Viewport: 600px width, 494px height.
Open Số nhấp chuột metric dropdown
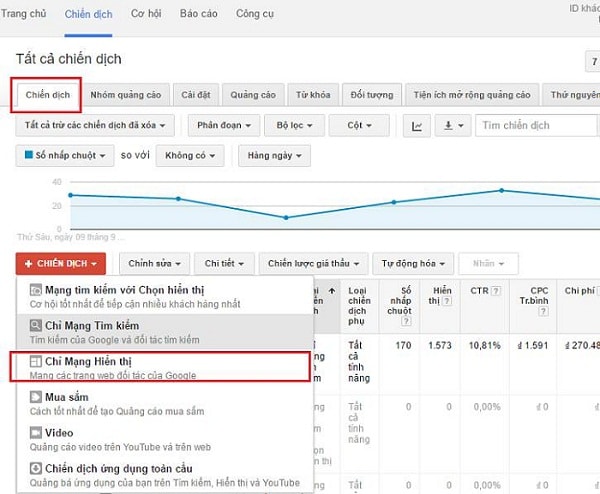[x=63, y=156]
